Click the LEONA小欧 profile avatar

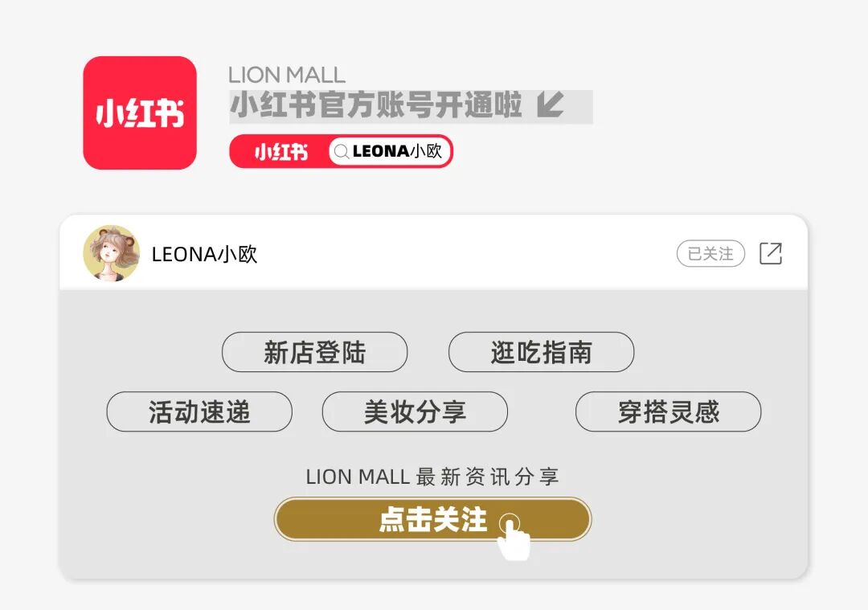pyautogui.click(x=111, y=253)
